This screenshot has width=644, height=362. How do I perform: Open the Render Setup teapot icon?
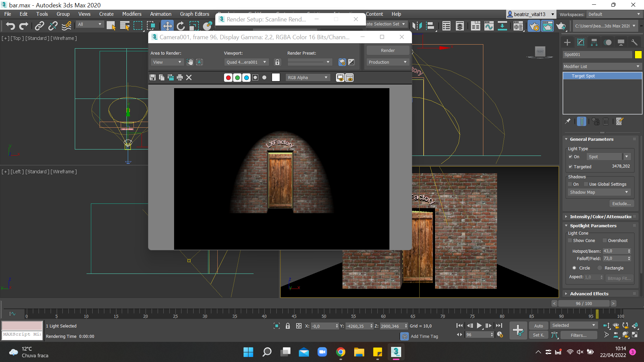[534, 26]
